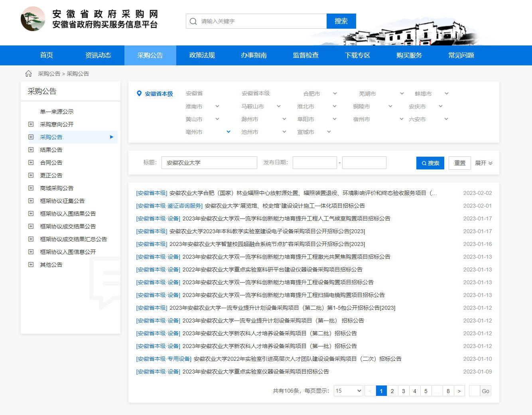Click the site logo emblem

pos(33,19)
